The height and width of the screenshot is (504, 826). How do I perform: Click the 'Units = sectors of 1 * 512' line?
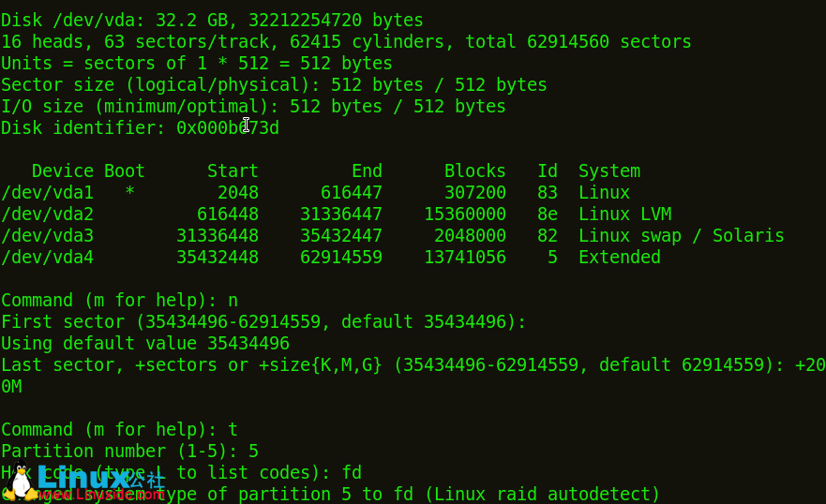point(197,64)
